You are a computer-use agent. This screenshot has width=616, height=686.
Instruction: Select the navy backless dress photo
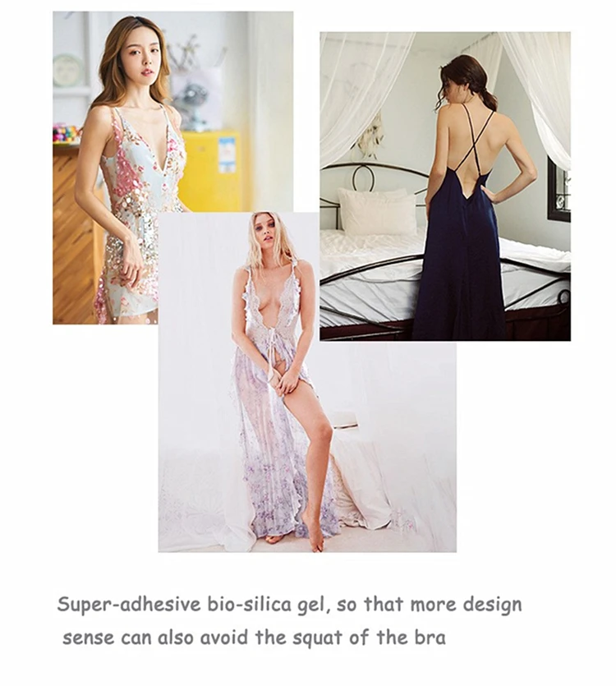point(445,186)
